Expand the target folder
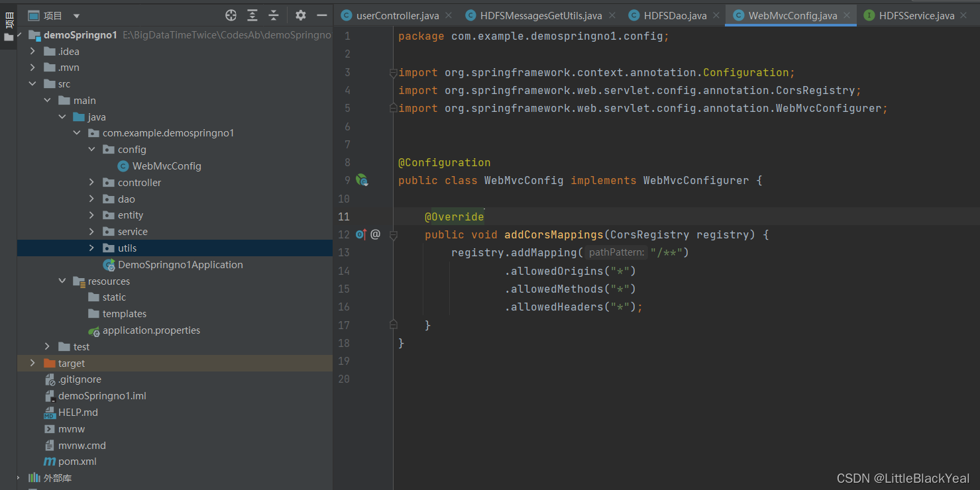Viewport: 980px width, 490px height. click(32, 364)
